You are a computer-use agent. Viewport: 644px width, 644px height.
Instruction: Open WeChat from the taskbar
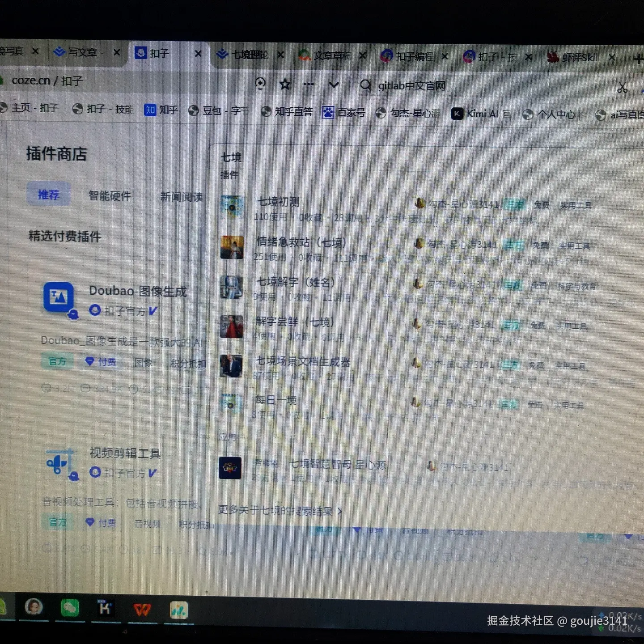[70, 608]
